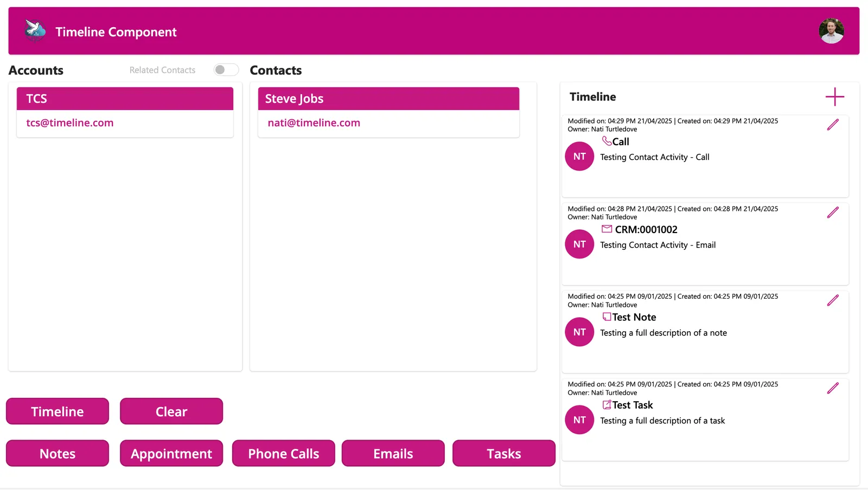Click 'Testing Contact Activity - Call' description

655,157
